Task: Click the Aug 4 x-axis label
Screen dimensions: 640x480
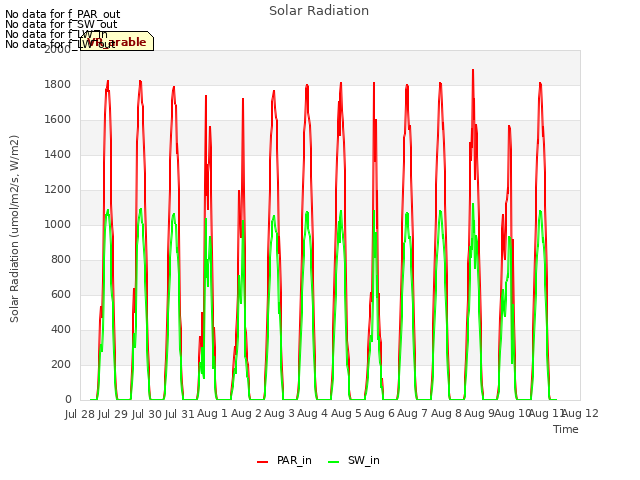Action: 313,413
